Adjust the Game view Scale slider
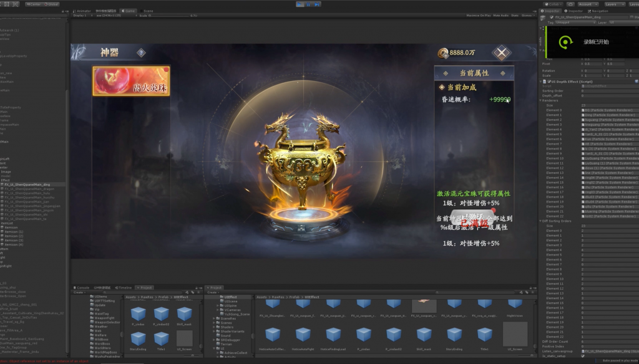This screenshot has width=639, height=364. click(x=169, y=16)
